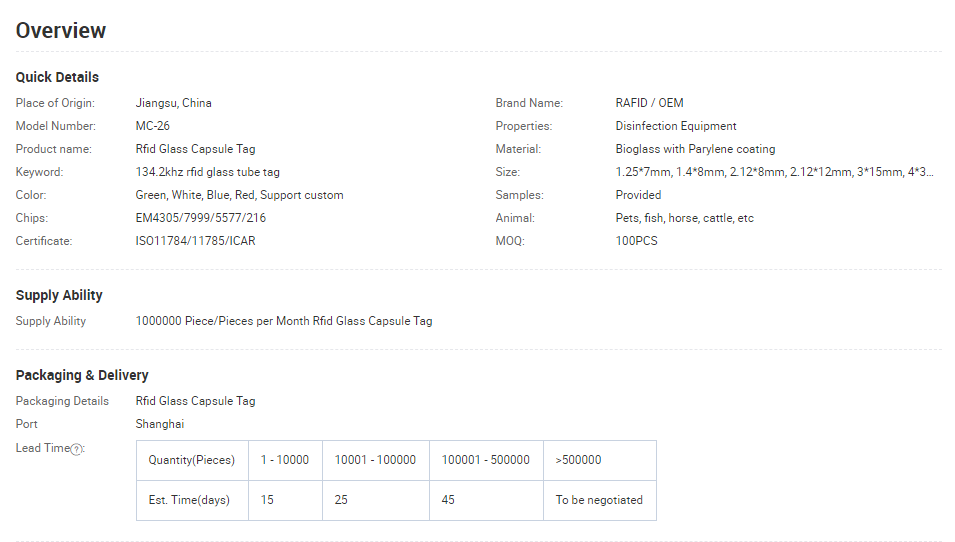Viewport: 955px width, 542px height.
Task: Click the certificate value 'ISO11784/11785/ICAR'
Action: 196,241
